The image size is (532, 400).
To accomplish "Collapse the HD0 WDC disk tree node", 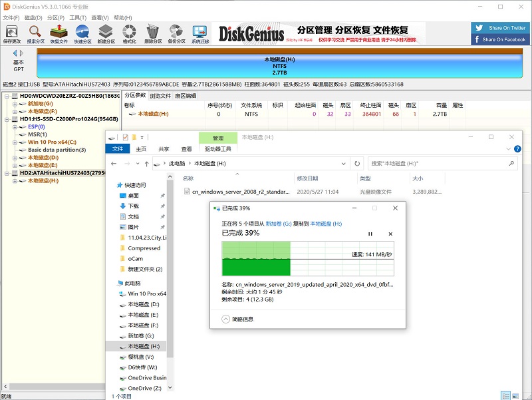I will click(x=7, y=96).
